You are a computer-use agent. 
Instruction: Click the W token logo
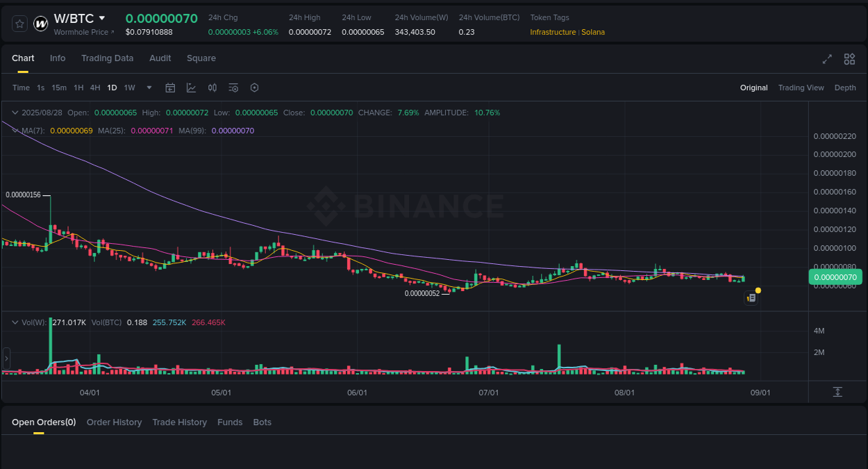pos(40,23)
